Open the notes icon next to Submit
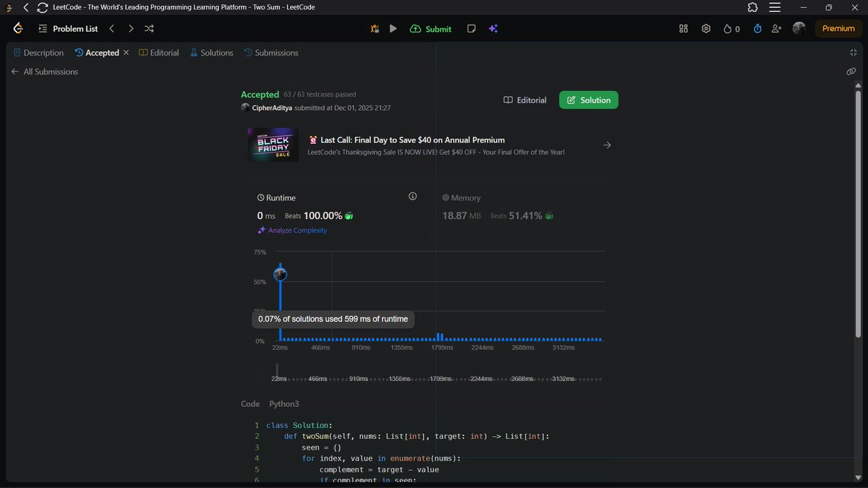The width and height of the screenshot is (868, 488). click(472, 29)
